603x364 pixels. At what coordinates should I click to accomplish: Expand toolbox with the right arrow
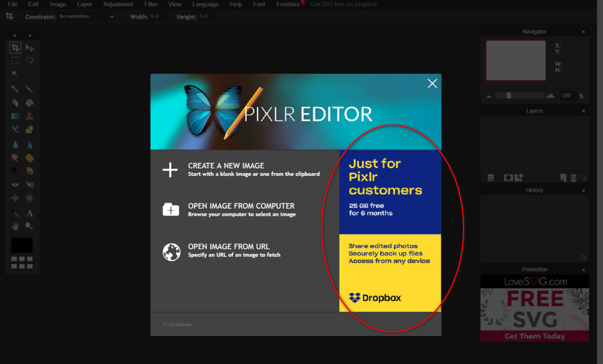tap(30, 35)
